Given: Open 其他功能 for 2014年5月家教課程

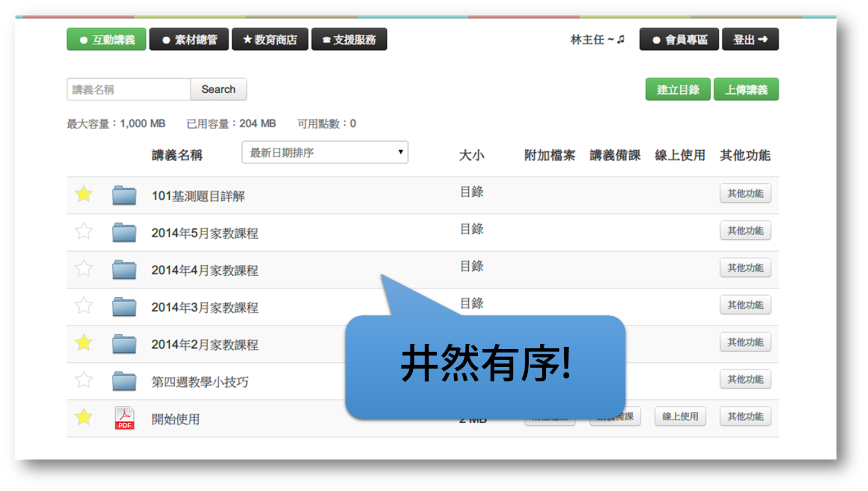Looking at the screenshot, I should tap(745, 231).
